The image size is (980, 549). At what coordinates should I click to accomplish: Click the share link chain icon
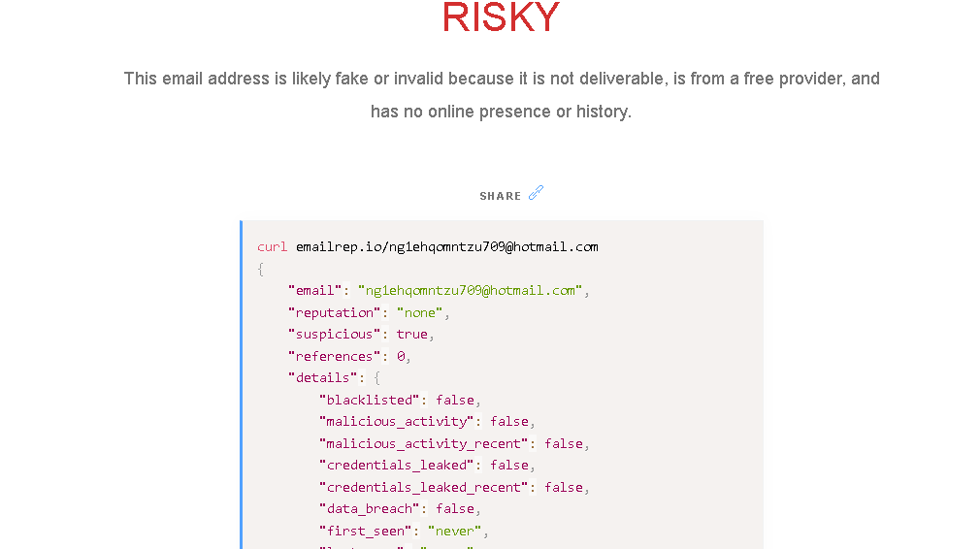click(x=536, y=193)
